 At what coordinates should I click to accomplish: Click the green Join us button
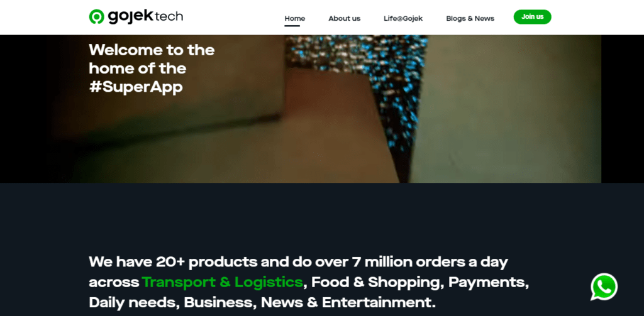tap(532, 17)
